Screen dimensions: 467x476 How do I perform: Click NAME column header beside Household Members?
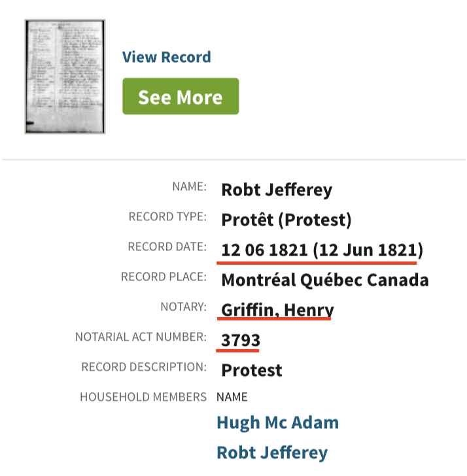pyautogui.click(x=232, y=397)
